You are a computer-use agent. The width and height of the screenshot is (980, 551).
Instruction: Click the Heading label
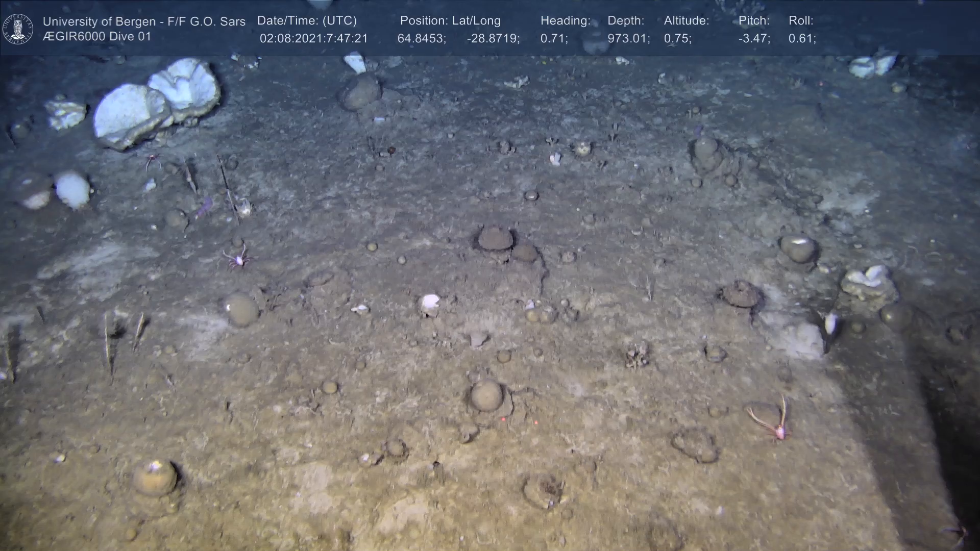tap(565, 20)
